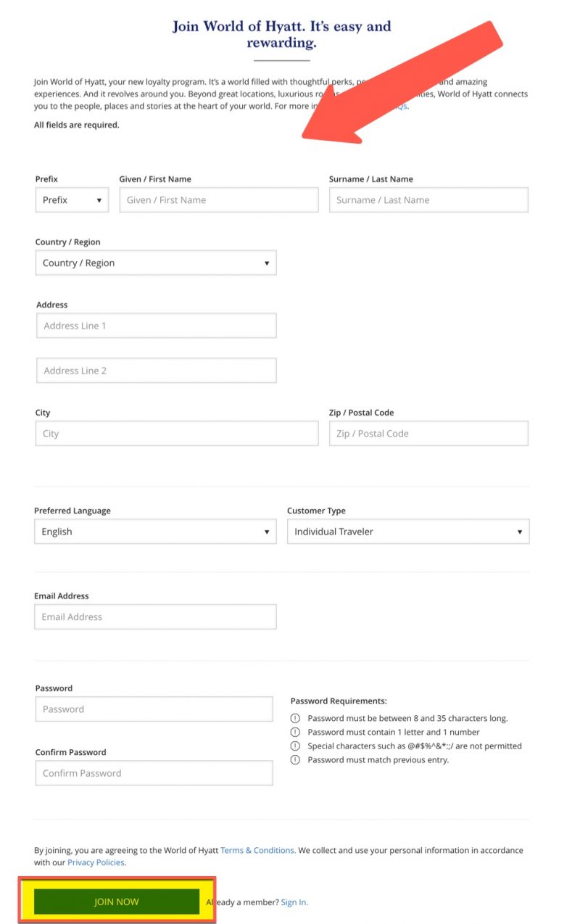Click the info icon beside special characters rule
The image size is (580, 924).
click(295, 746)
